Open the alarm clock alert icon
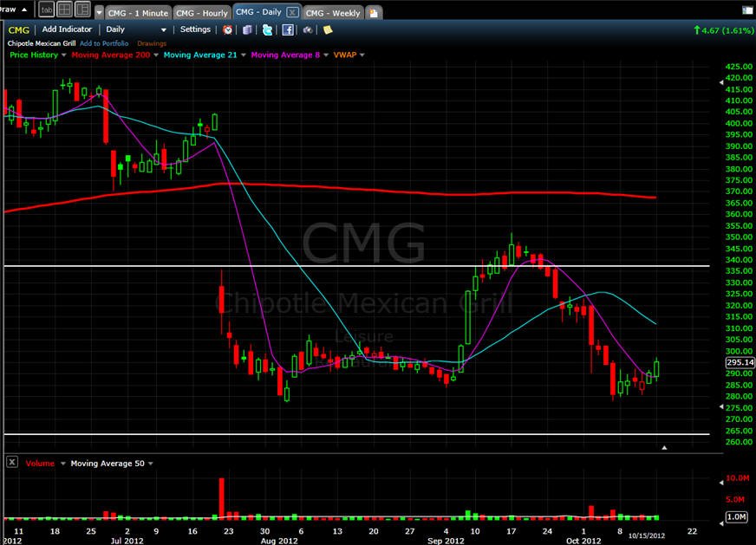The image size is (756, 545). (227, 29)
